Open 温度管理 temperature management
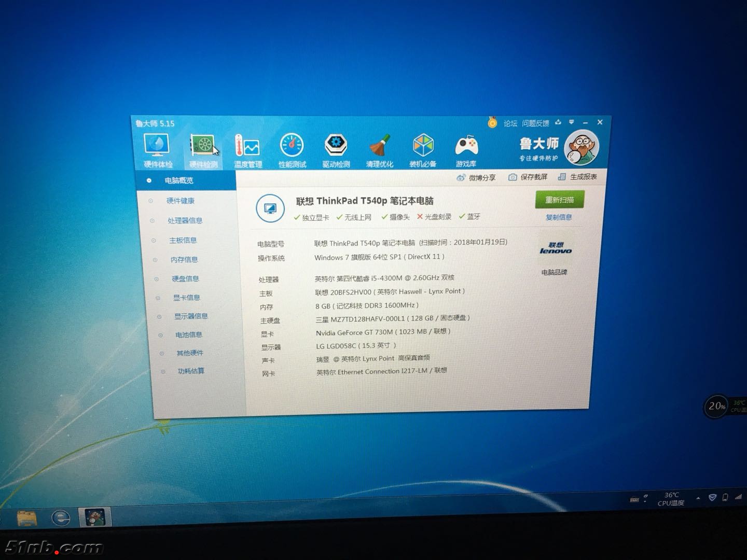This screenshot has height=560, width=747. [x=247, y=150]
